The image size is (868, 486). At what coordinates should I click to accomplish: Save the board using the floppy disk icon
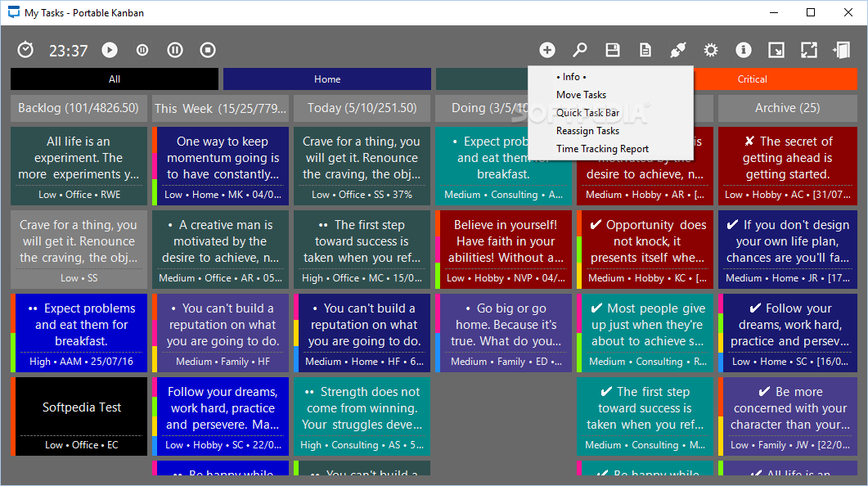613,51
